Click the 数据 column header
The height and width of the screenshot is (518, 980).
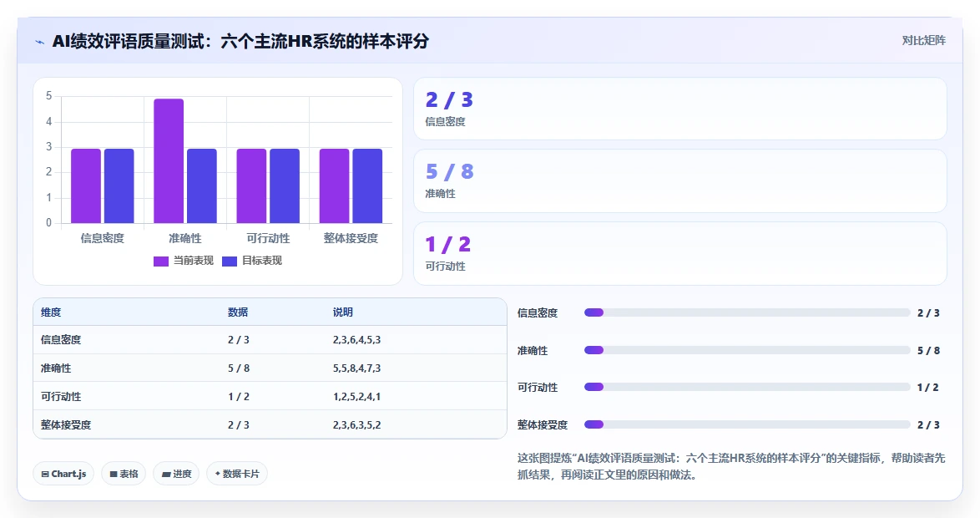(238, 312)
